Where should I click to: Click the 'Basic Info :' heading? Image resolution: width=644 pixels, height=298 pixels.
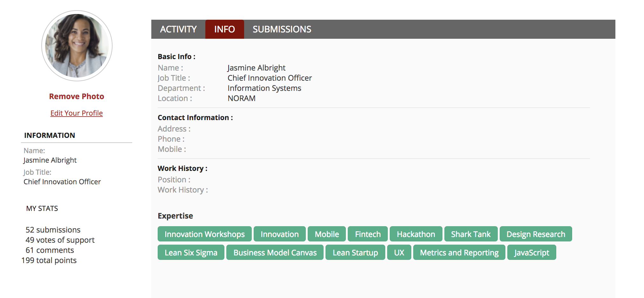point(176,57)
